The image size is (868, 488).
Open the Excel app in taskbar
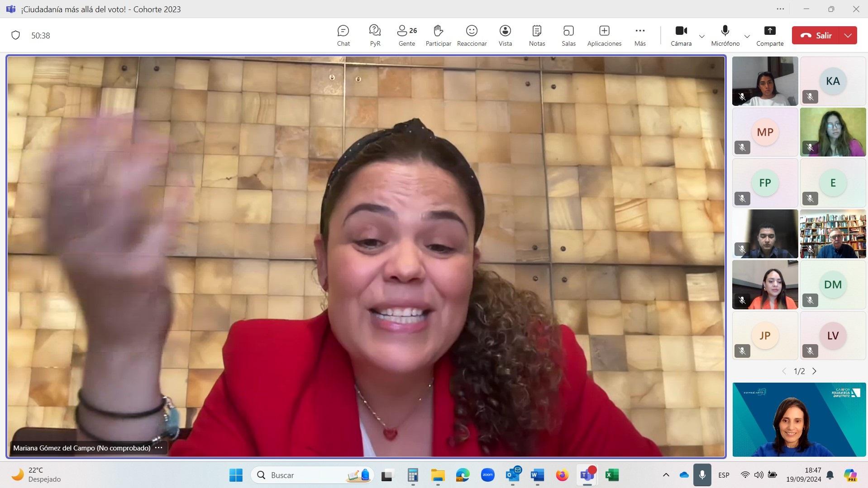click(612, 475)
